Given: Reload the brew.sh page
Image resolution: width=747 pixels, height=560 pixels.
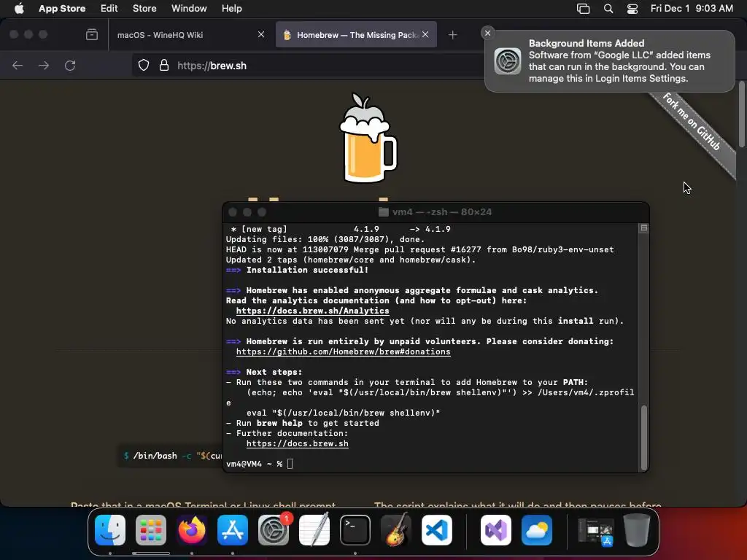Looking at the screenshot, I should [x=70, y=65].
